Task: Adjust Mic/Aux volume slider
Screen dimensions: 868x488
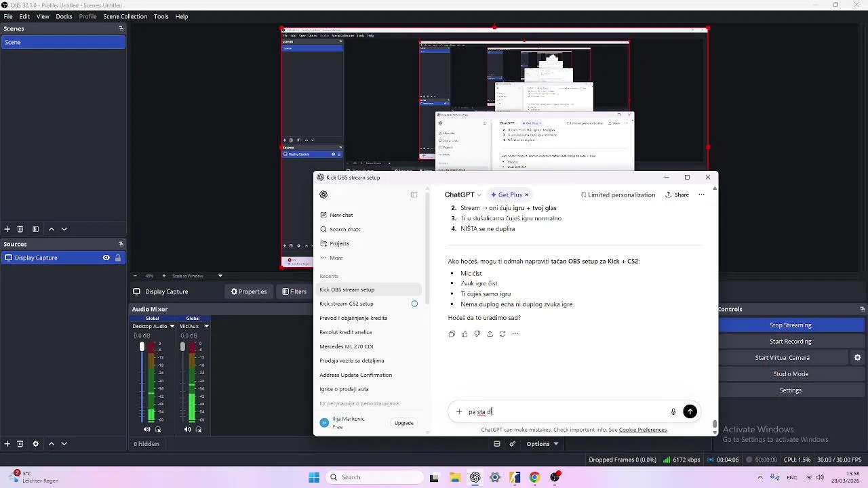Action: tap(182, 346)
